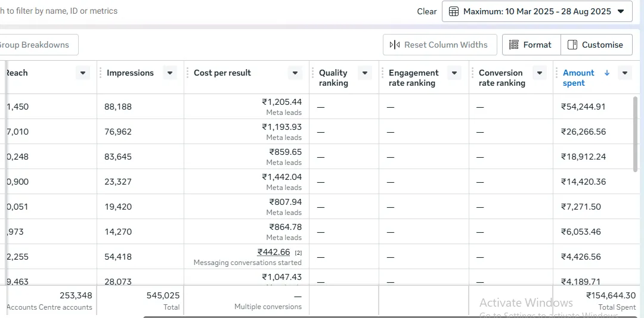The image size is (644, 318).
Task: Open Quality ranking column dropdown
Action: coord(365,73)
